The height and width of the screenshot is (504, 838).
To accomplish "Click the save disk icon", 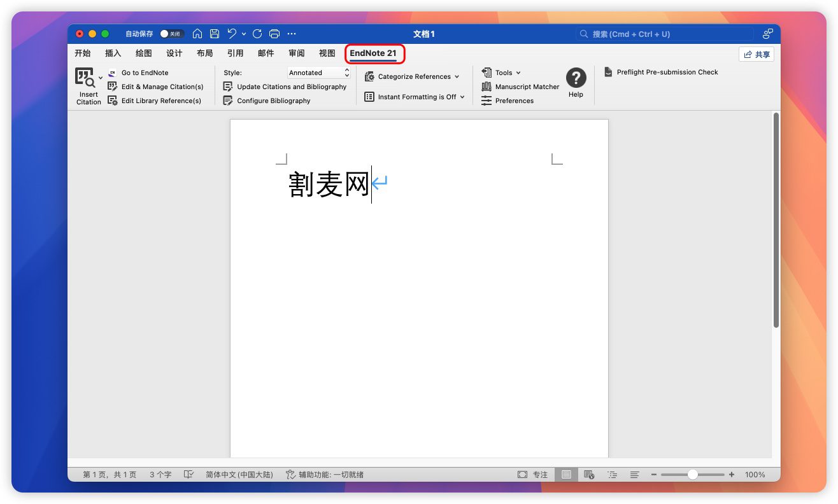I will click(x=215, y=34).
